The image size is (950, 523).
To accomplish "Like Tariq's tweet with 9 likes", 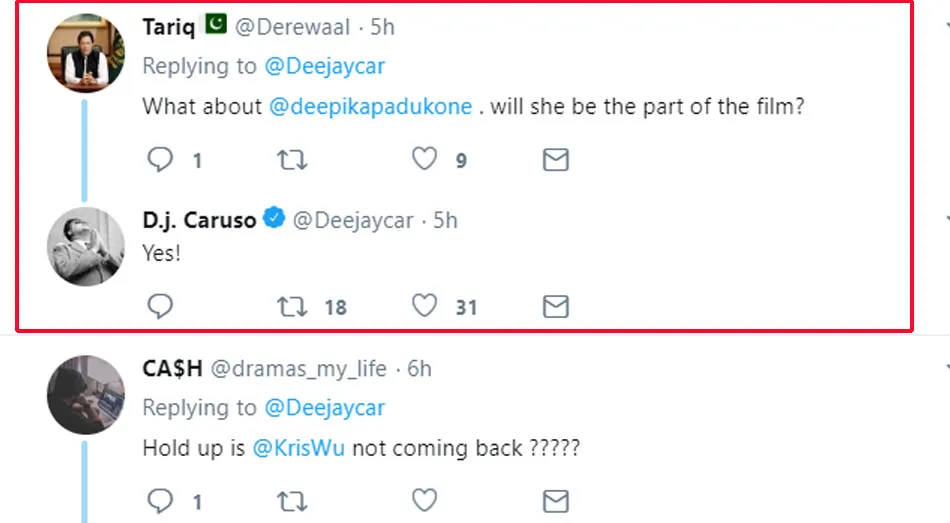I will click(425, 160).
